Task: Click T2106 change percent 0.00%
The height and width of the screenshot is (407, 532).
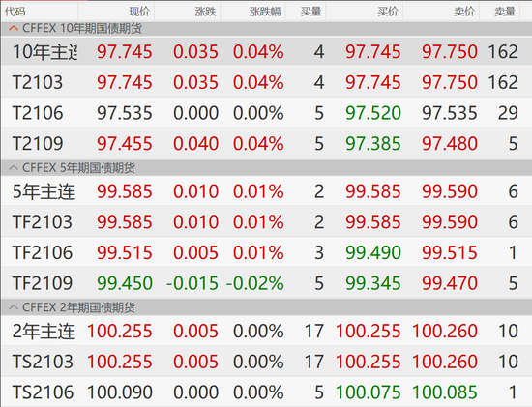Action: (x=258, y=113)
